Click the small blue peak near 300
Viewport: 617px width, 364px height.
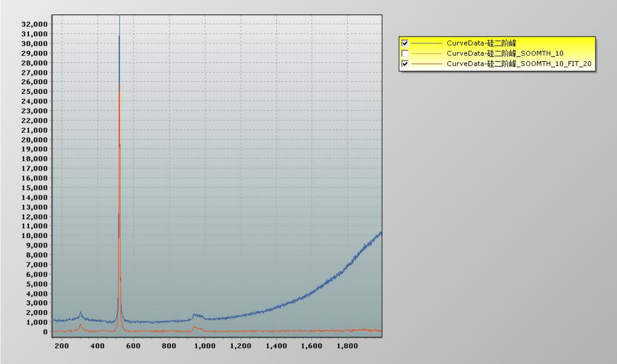pyautogui.click(x=80, y=313)
